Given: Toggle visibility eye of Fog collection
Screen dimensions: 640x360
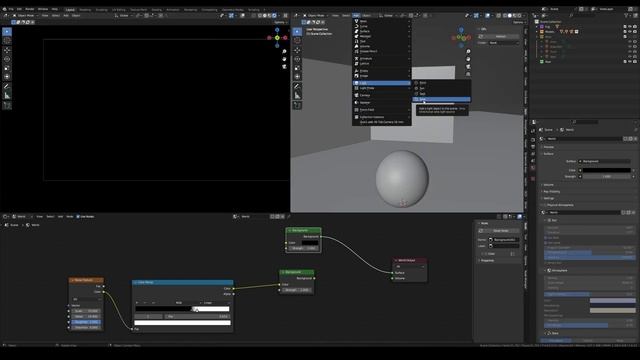Looking at the screenshot, I should pyautogui.click(x=630, y=27).
